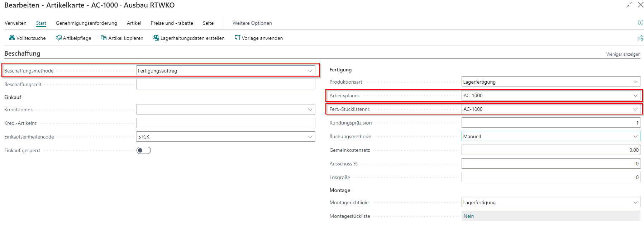The width and height of the screenshot is (644, 230).
Task: Open the Preise und -rabatte menu
Action: click(172, 23)
